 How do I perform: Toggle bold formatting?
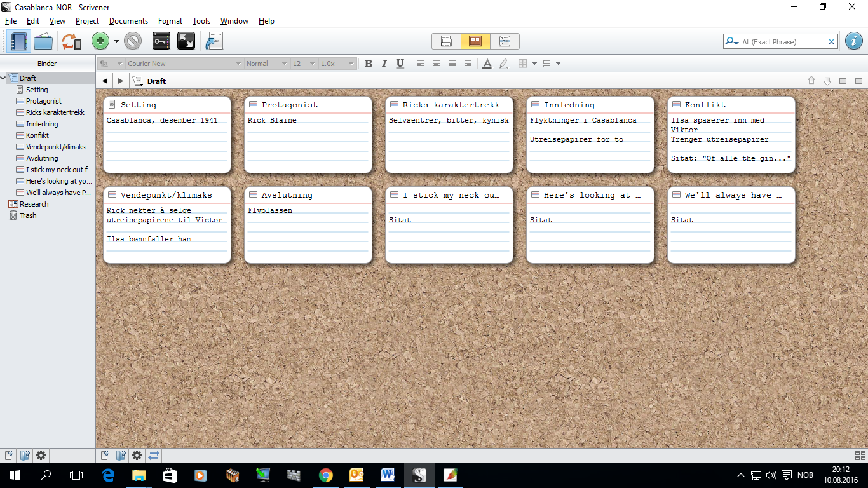coord(369,64)
